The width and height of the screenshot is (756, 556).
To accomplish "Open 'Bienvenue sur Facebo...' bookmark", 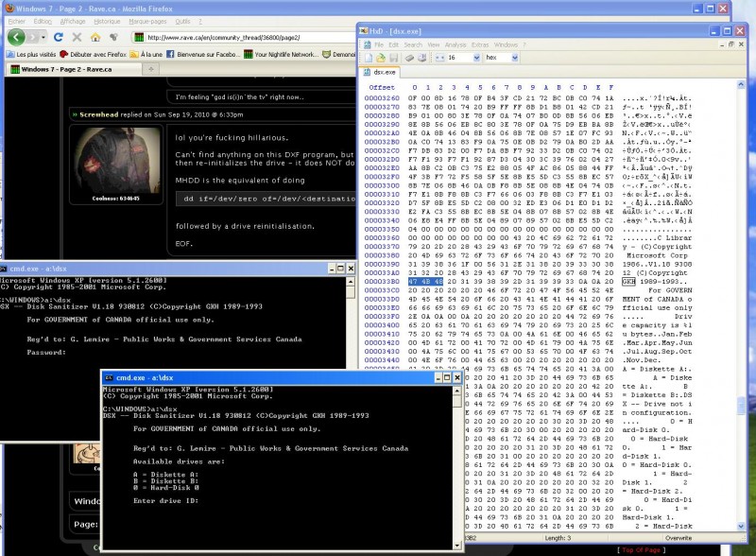I will click(x=203, y=55).
